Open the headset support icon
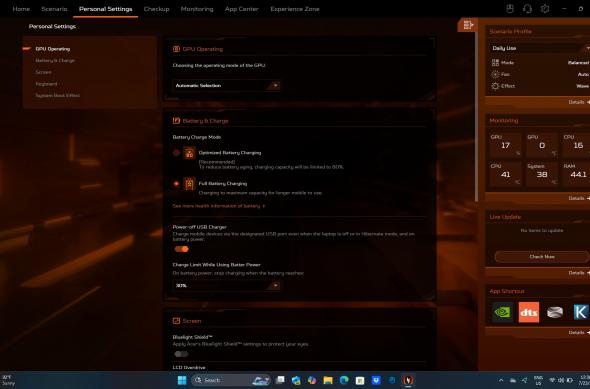This screenshot has width=590, height=389. point(528,9)
